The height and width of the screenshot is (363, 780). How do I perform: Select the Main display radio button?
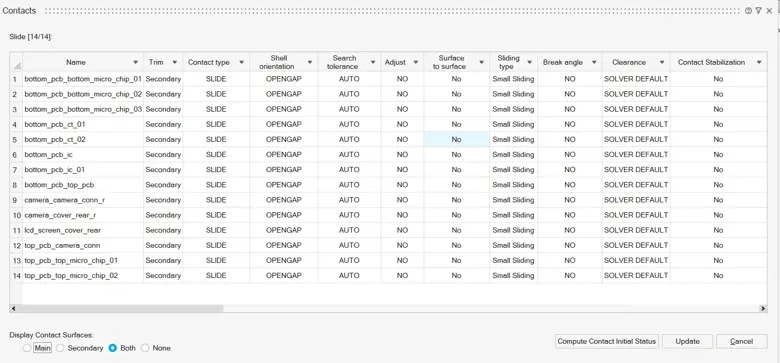coord(27,348)
